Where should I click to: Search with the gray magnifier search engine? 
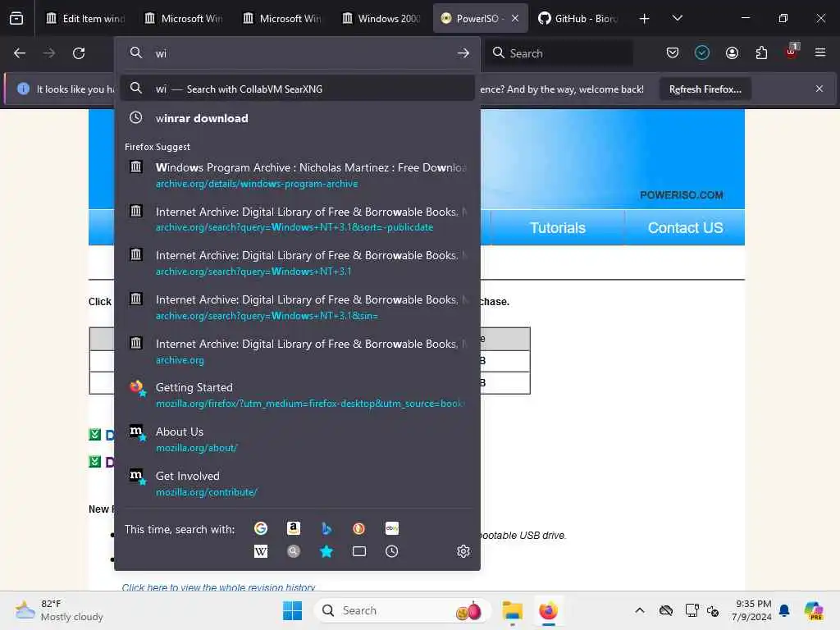click(x=294, y=551)
